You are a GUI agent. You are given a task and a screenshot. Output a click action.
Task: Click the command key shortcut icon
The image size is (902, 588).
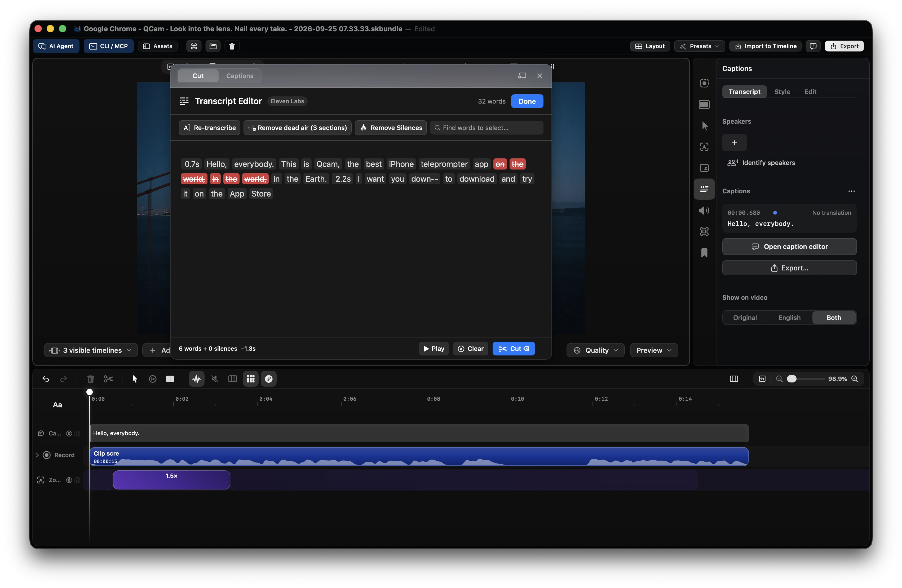pos(194,46)
